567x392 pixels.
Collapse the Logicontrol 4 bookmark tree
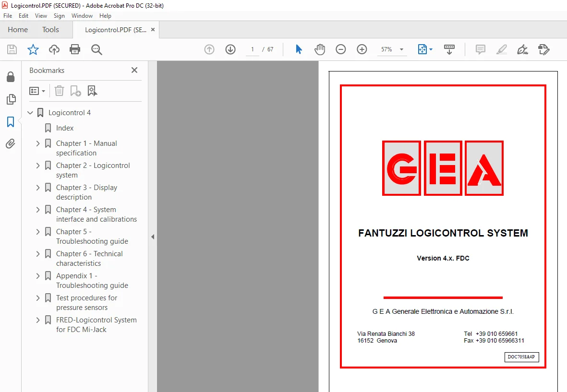point(30,113)
